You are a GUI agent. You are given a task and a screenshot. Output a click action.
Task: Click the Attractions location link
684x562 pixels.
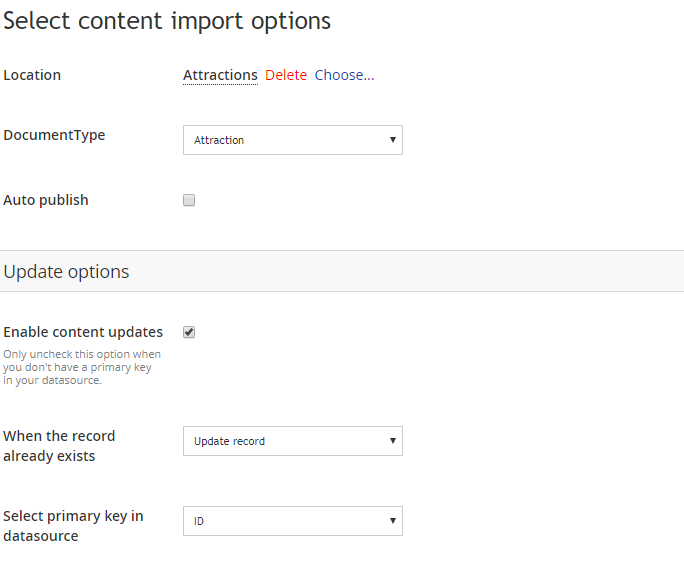tap(220, 75)
